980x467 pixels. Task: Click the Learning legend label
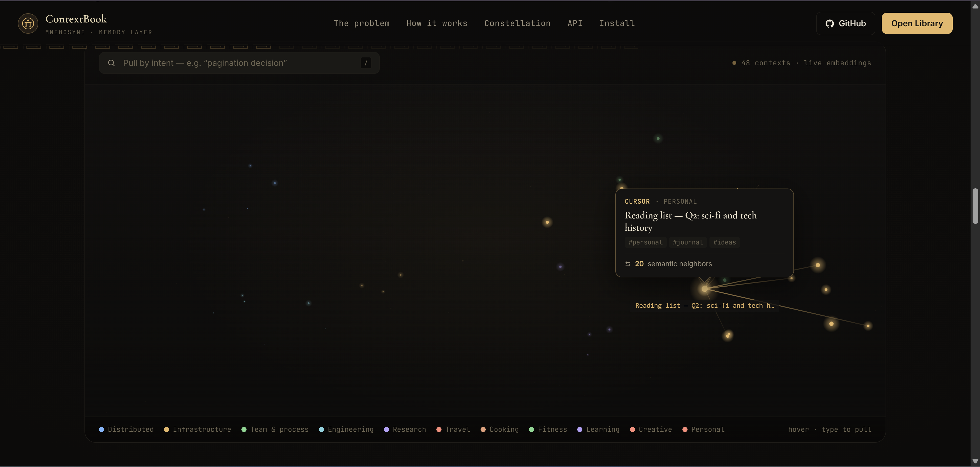[603, 429]
